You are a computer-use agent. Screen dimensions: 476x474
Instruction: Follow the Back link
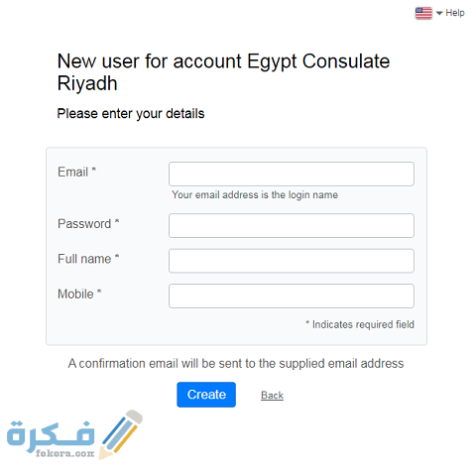(272, 395)
